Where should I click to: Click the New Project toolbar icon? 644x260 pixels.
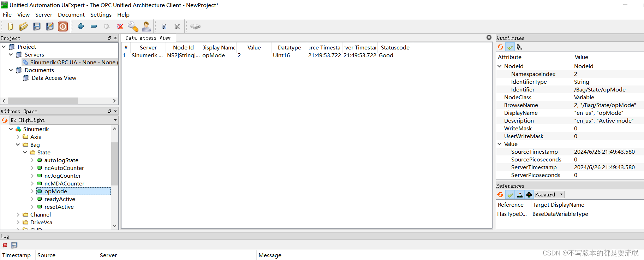point(11,26)
